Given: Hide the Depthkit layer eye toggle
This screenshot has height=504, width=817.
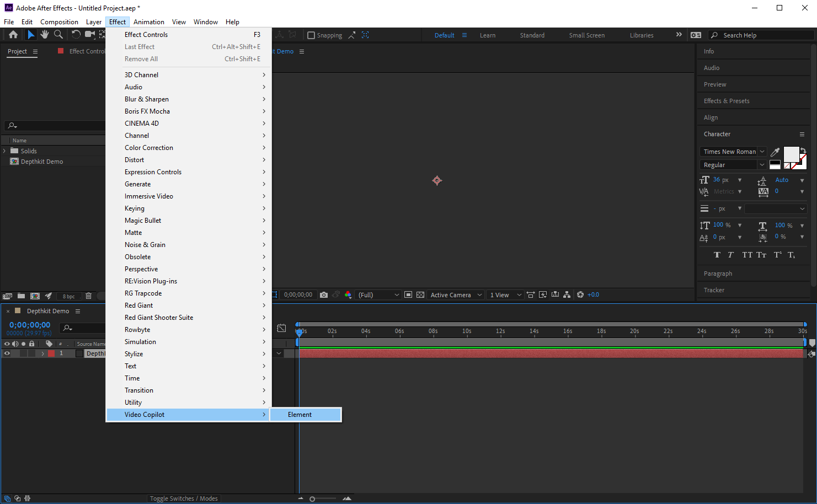Looking at the screenshot, I should [7, 353].
